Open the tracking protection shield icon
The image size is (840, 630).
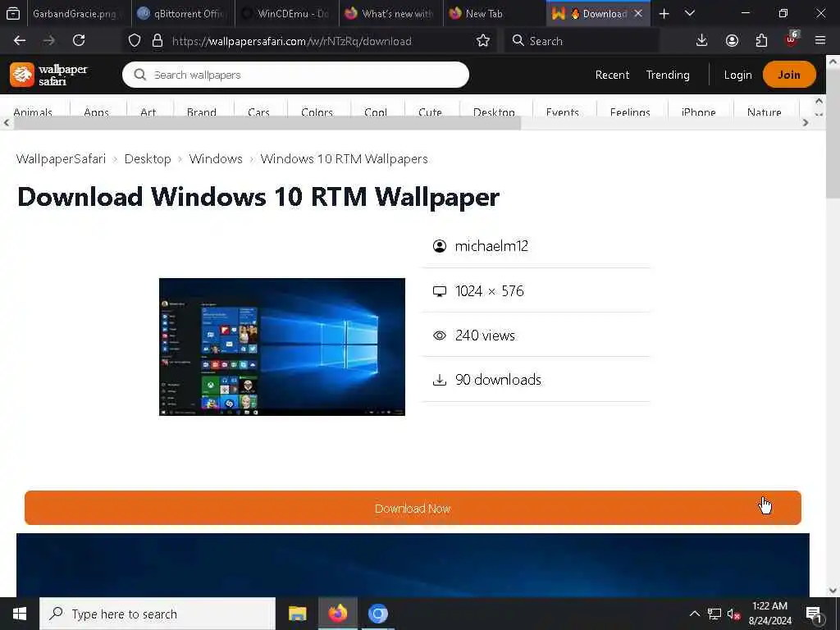coord(135,41)
